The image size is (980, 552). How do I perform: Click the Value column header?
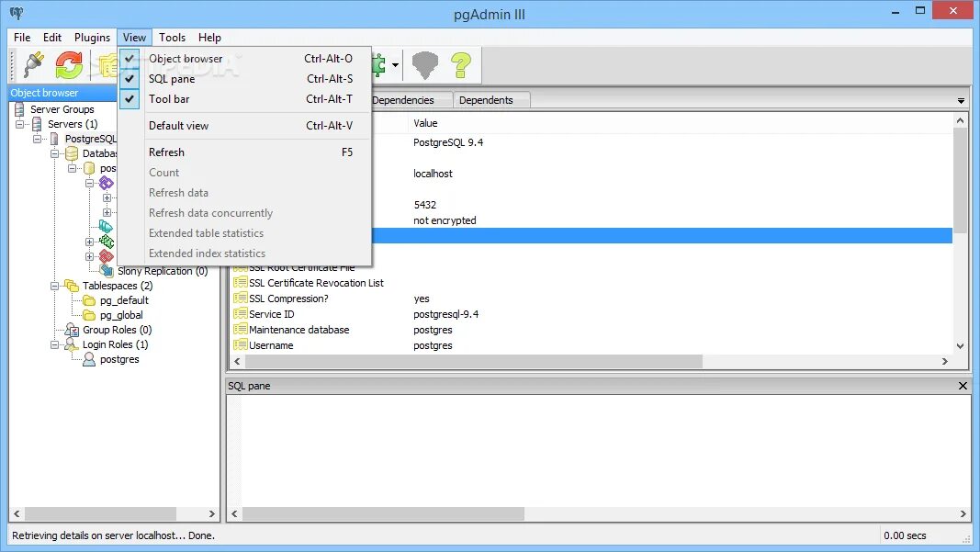680,123
